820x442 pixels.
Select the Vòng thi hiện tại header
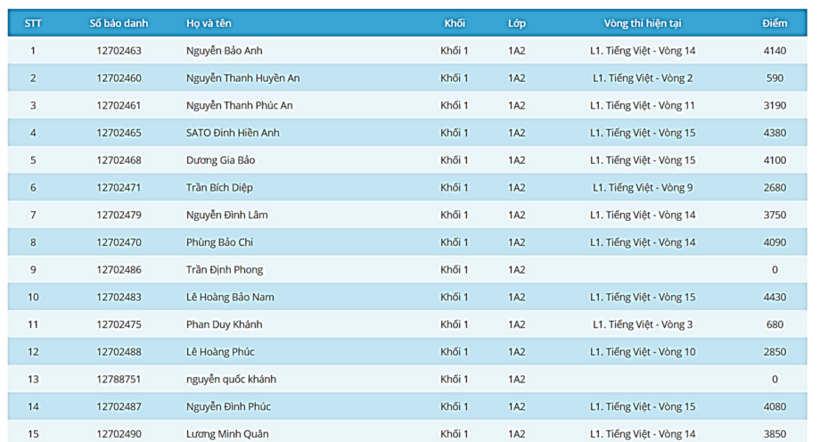point(642,23)
